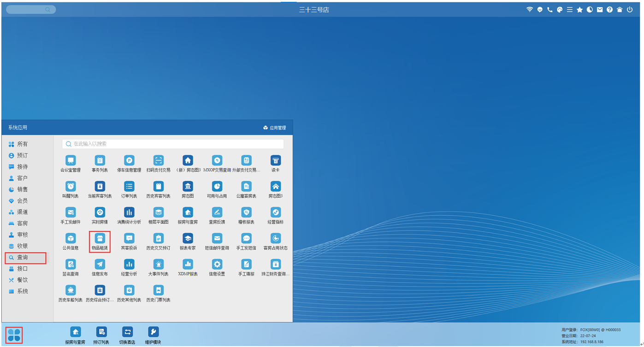Launch 手工填报
The image size is (644, 347).
247,264
